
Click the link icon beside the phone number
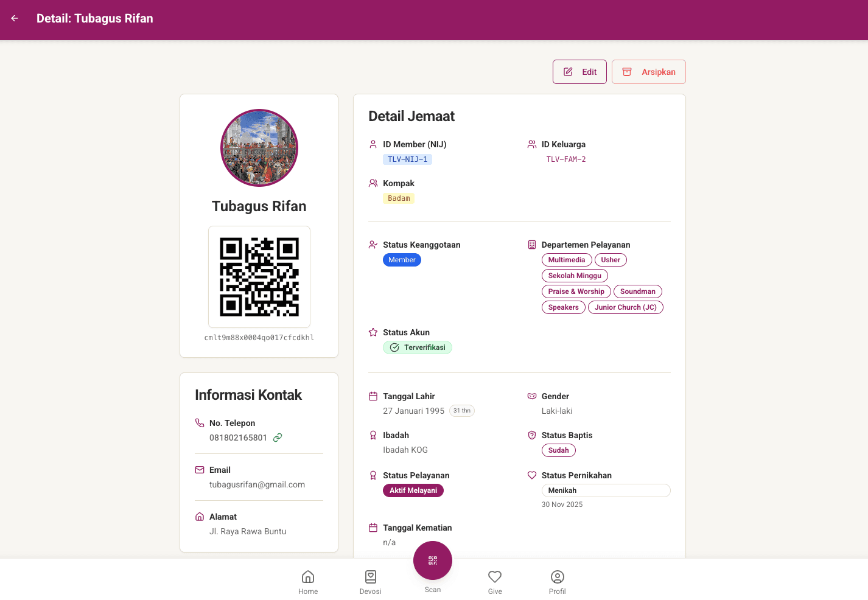click(278, 438)
